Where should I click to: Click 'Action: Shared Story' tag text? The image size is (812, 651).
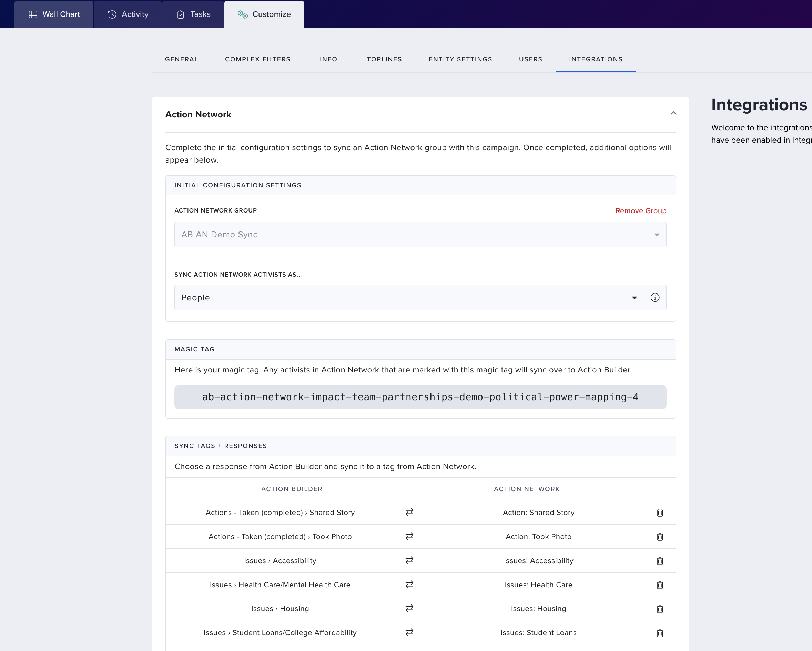point(539,513)
